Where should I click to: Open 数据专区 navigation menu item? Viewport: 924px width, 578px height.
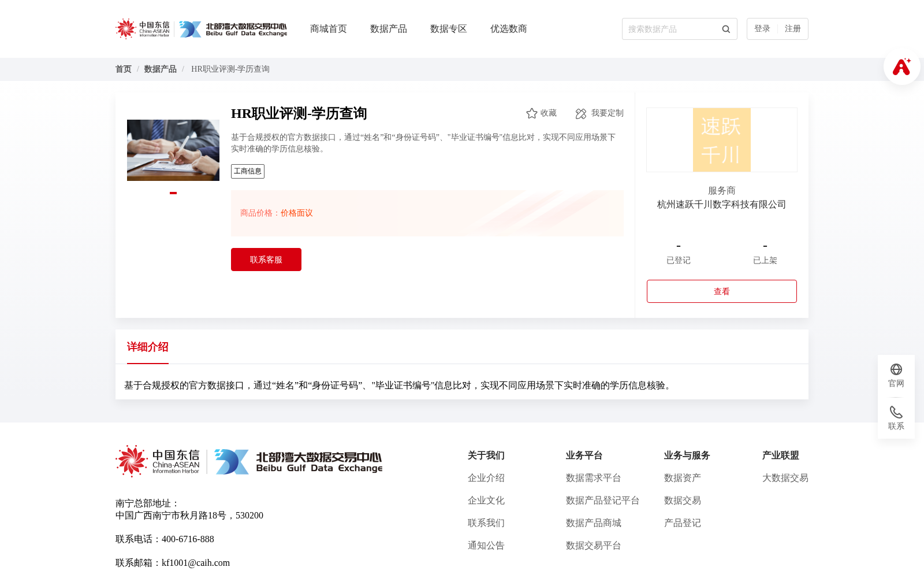pyautogui.click(x=449, y=29)
